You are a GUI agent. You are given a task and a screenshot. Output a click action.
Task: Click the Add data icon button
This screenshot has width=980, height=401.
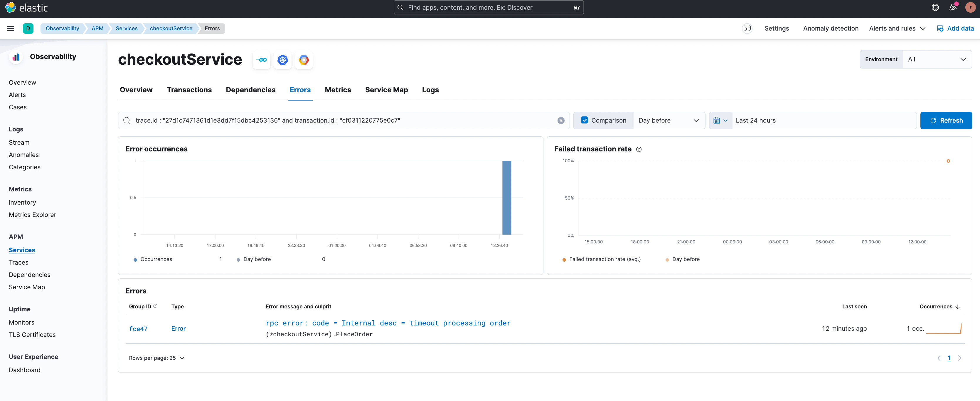(940, 28)
